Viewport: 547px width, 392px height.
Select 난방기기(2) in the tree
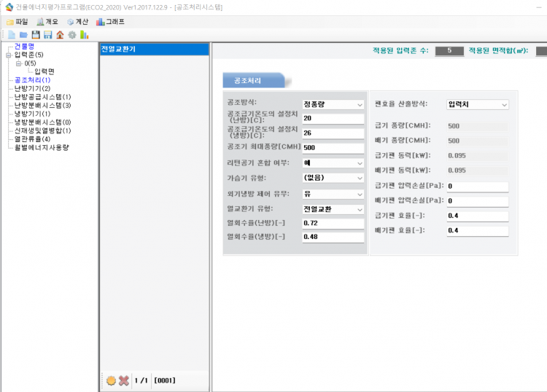[x=32, y=88]
